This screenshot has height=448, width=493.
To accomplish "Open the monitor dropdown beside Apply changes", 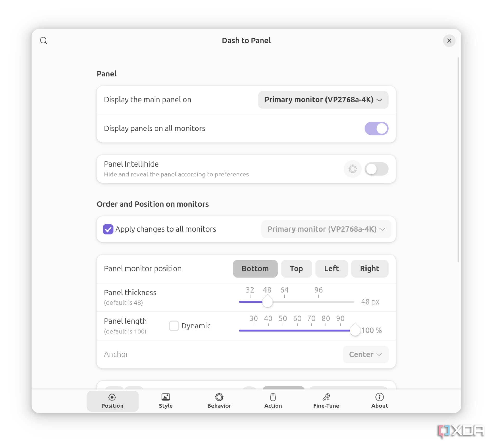I will (326, 229).
